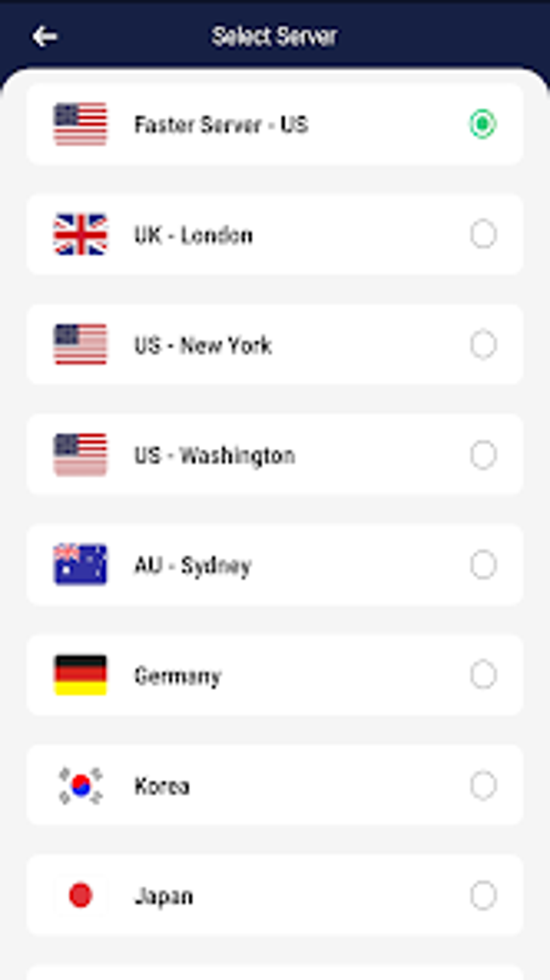The height and width of the screenshot is (980, 550).
Task: Tap the back arrow icon
Action: pos(44,37)
